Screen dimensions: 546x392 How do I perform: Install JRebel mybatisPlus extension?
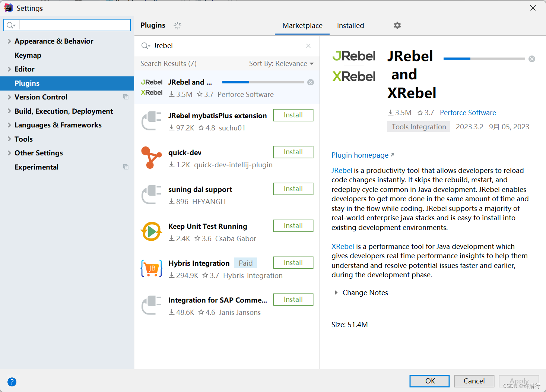tap(293, 115)
